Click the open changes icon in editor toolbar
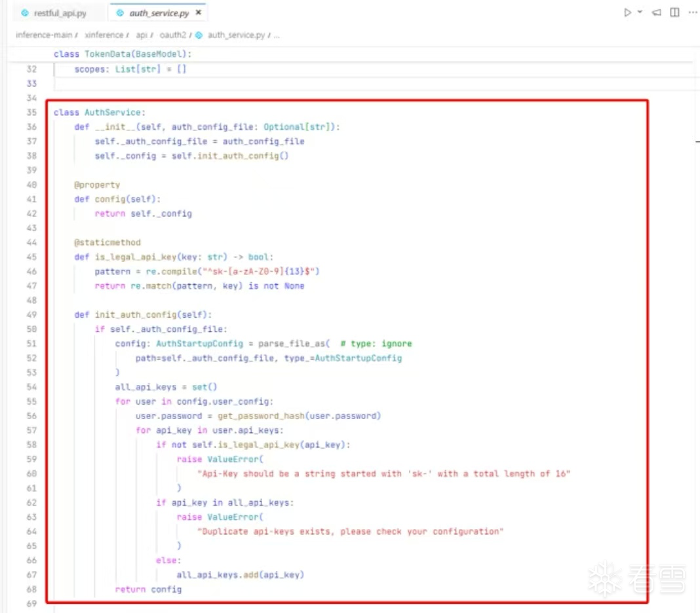This screenshot has width=700, height=613. click(657, 12)
